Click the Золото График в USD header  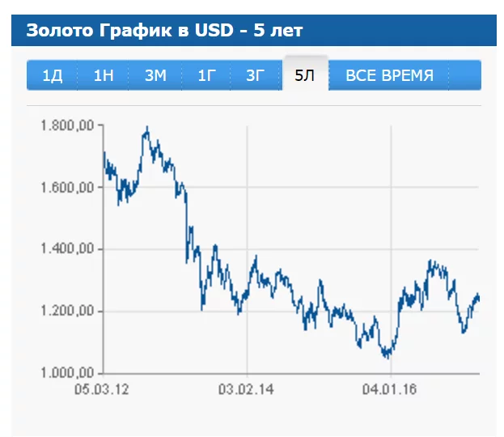pyautogui.click(x=164, y=31)
